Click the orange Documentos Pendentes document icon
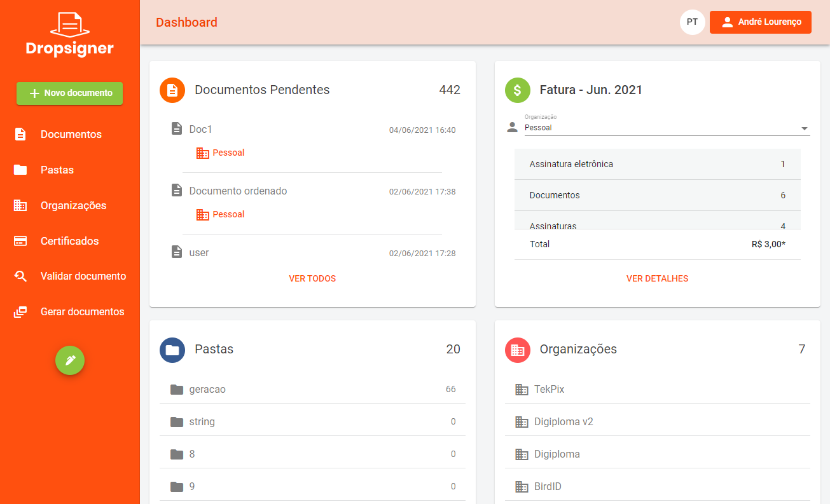The height and width of the screenshot is (504, 830). (172, 90)
